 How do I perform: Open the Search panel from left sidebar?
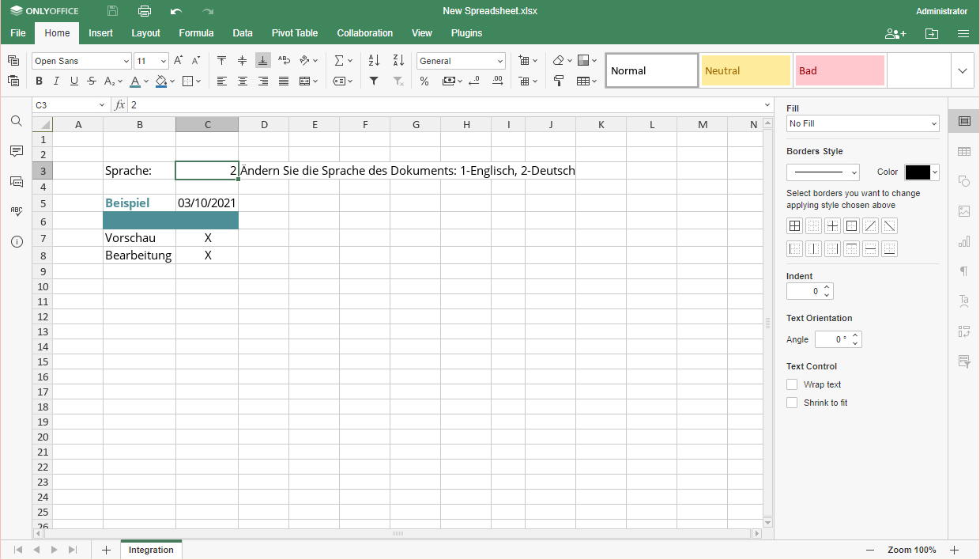[16, 121]
